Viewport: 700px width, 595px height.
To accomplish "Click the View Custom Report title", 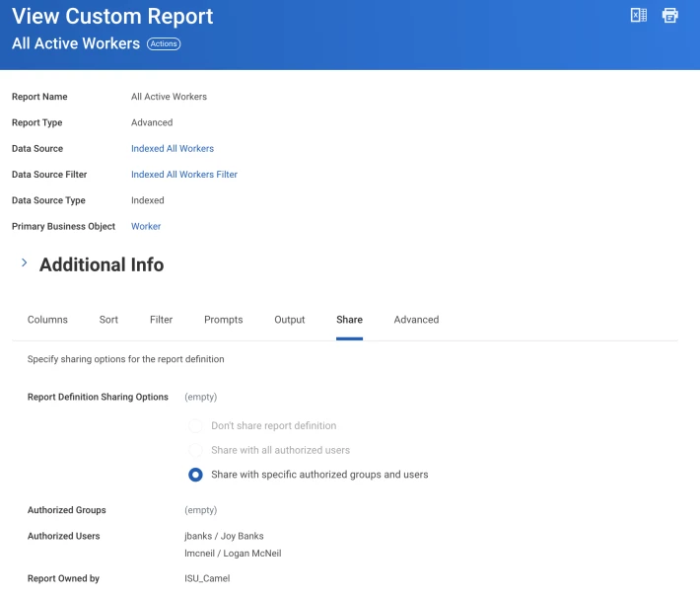I will (112, 17).
